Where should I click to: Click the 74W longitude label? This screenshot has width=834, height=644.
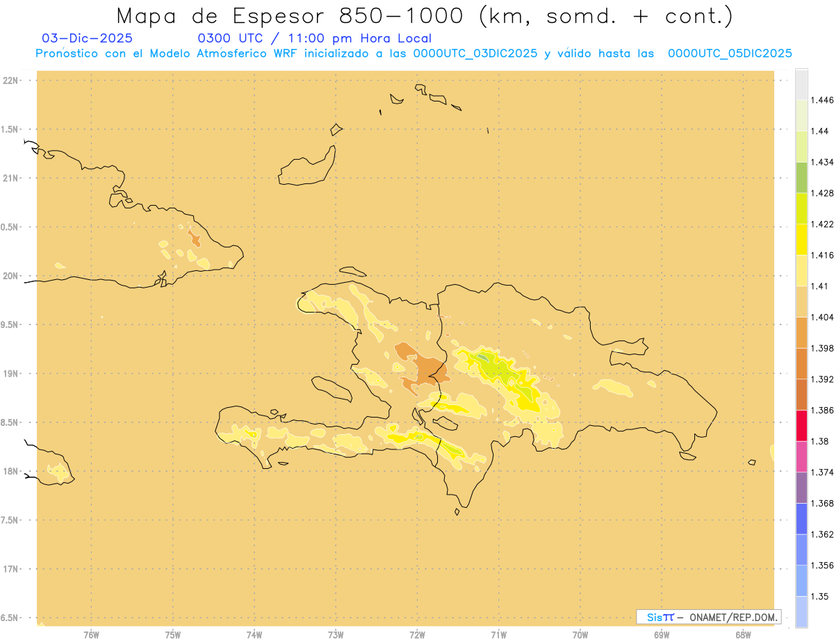[x=254, y=634]
